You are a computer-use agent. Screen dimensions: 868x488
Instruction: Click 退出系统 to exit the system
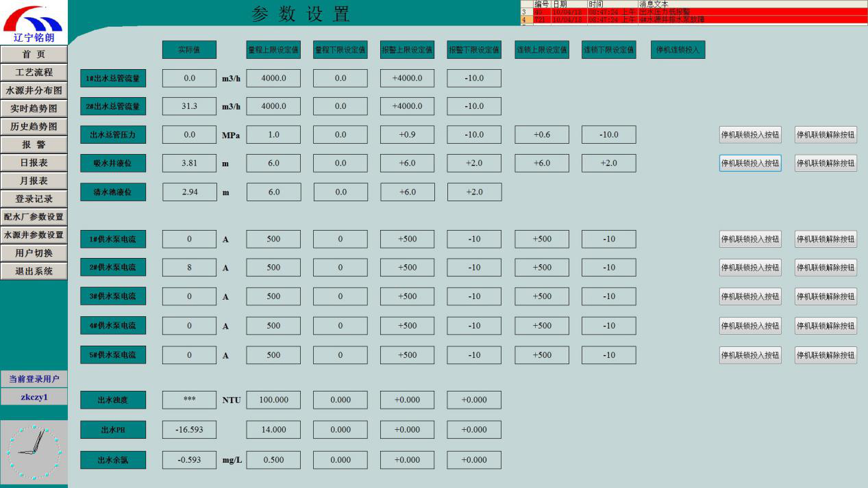click(x=34, y=271)
